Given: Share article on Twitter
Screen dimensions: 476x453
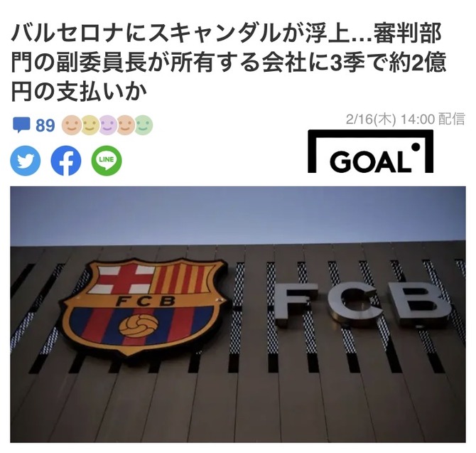Looking at the screenshot, I should pyautogui.click(x=26, y=161).
